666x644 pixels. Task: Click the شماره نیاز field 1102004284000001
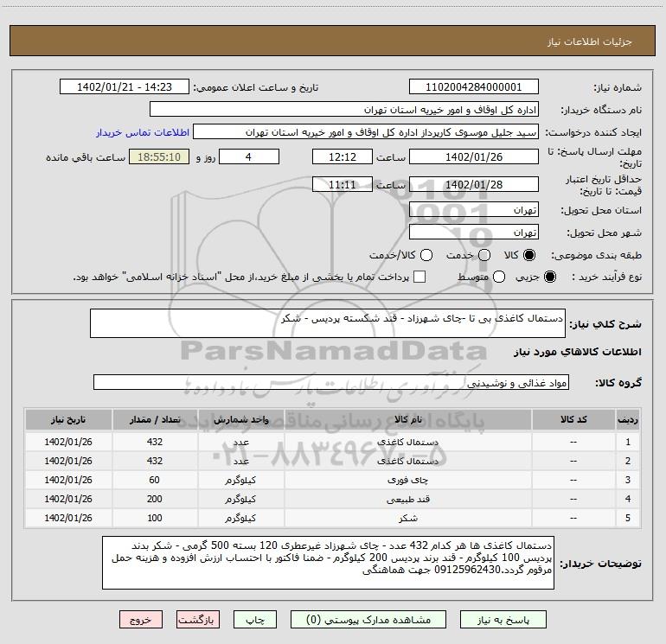click(474, 87)
